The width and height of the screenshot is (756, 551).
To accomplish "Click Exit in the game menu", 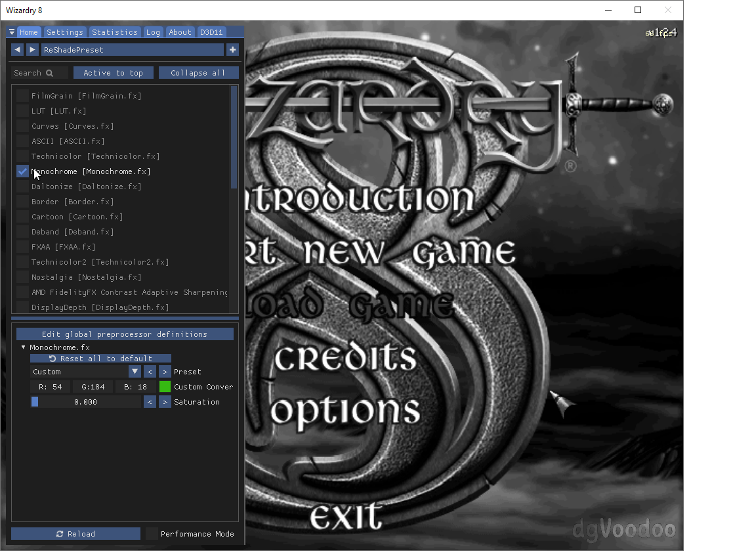I will [x=346, y=516].
